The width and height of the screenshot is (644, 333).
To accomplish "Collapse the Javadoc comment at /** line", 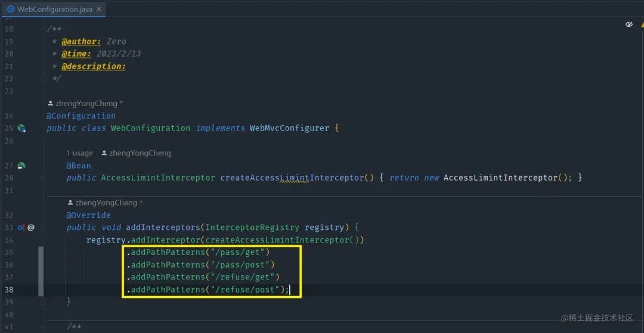I will 42,29.
